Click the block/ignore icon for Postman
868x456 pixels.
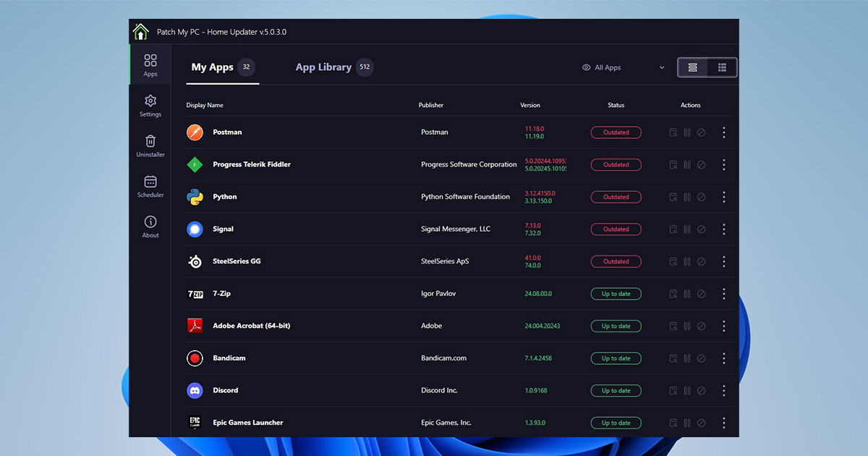click(x=701, y=132)
